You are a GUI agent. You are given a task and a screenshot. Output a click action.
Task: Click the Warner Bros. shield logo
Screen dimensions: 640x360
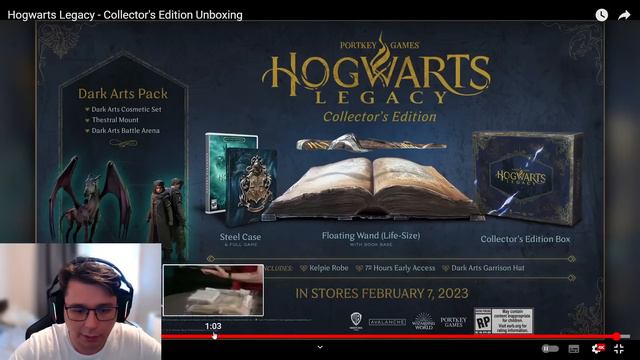[x=356, y=321]
